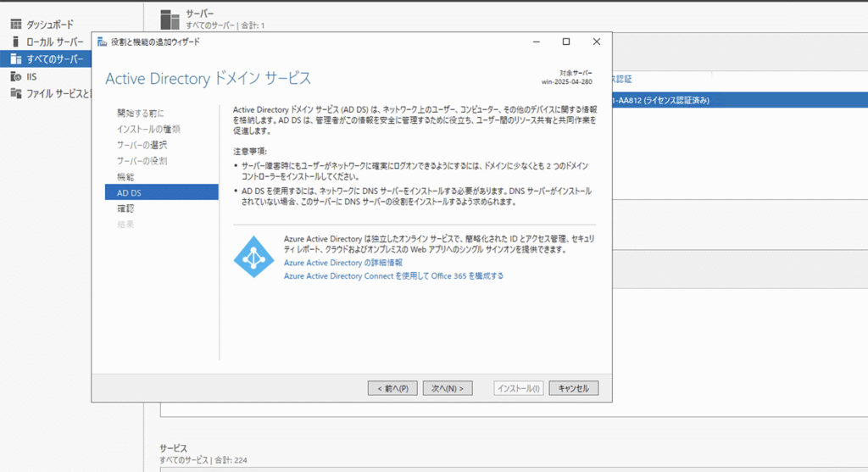868x472 pixels.
Task: Close the wizard window
Action: click(596, 42)
